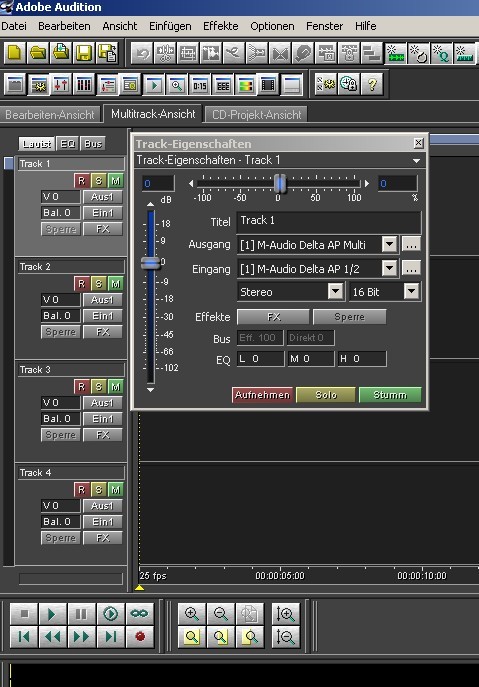Arm Track 2 for recording with R
This screenshot has width=479, height=687.
pyautogui.click(x=81, y=284)
